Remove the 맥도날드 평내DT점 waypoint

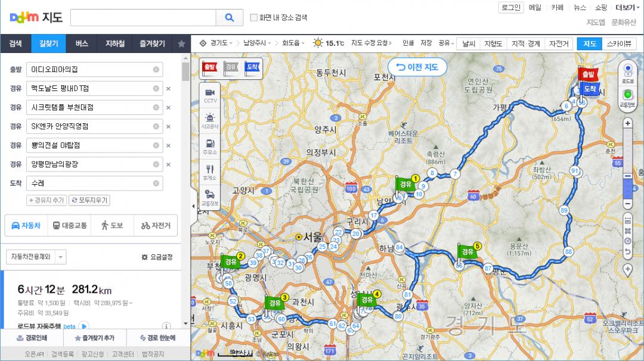point(168,89)
